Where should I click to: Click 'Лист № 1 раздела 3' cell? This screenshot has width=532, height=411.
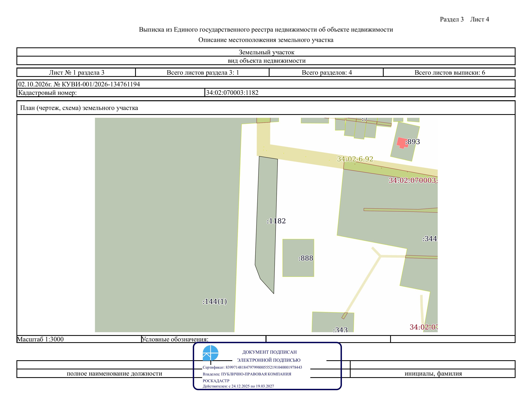(76, 72)
